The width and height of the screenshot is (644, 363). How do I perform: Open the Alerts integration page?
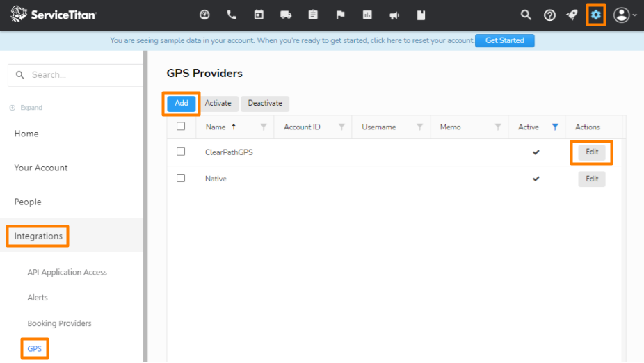coord(38,298)
